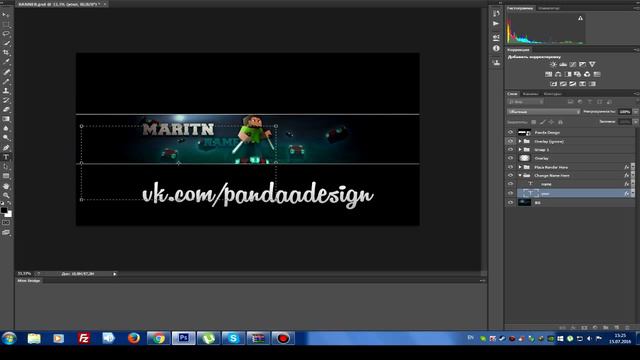Select the Clone Stamp tool
The width and height of the screenshot is (640, 360).
pyautogui.click(x=6, y=91)
